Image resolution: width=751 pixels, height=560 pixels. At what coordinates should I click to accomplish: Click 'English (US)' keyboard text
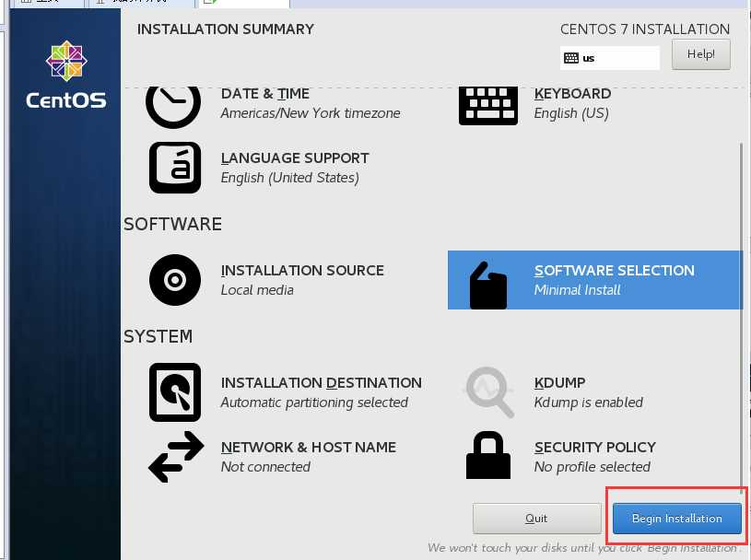pos(571,113)
